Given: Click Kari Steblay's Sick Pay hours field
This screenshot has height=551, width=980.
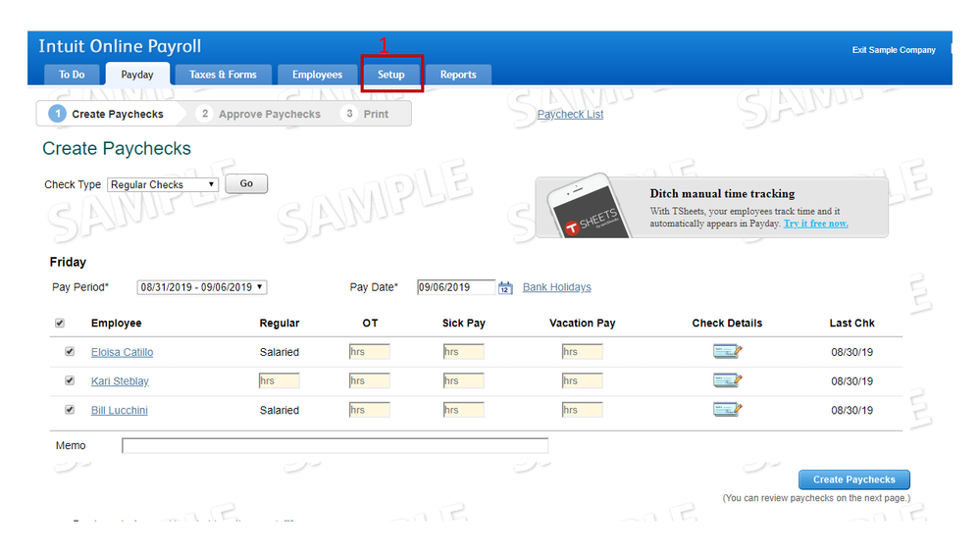Looking at the screenshot, I should point(464,380).
